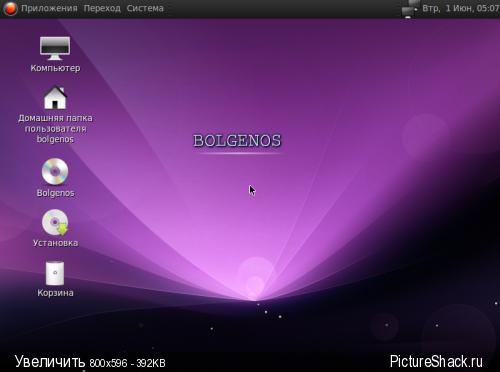Select the Компьютер icon label
This screenshot has width=500, height=372.
click(55, 68)
